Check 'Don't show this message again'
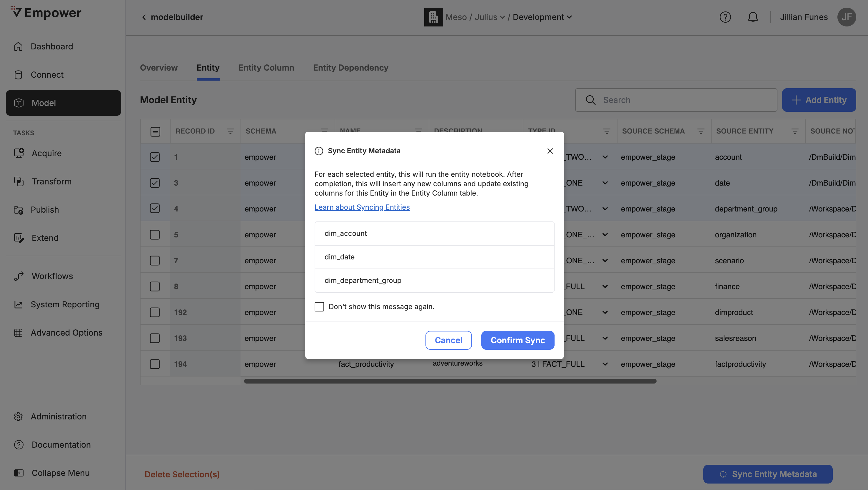Image resolution: width=868 pixels, height=490 pixels. click(319, 307)
